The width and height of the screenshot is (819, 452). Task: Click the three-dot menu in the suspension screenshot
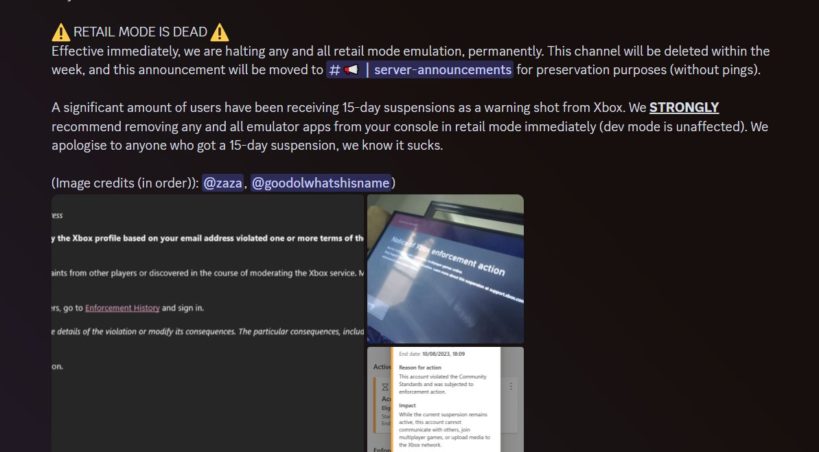click(510, 387)
